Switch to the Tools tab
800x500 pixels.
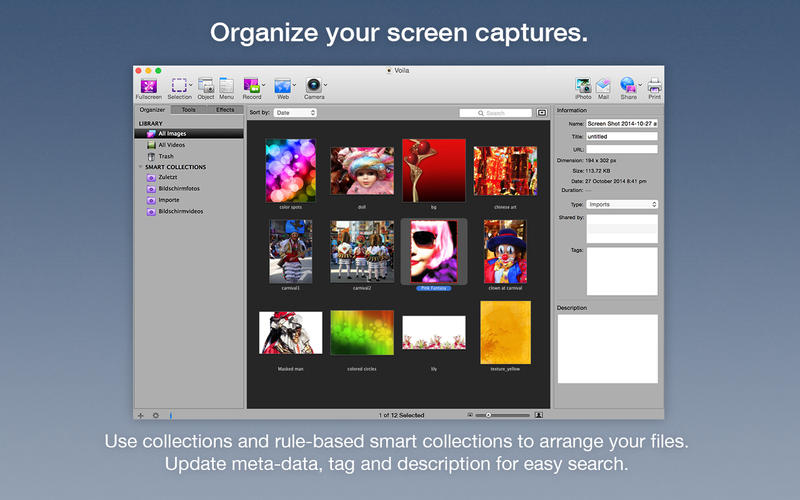click(x=189, y=109)
